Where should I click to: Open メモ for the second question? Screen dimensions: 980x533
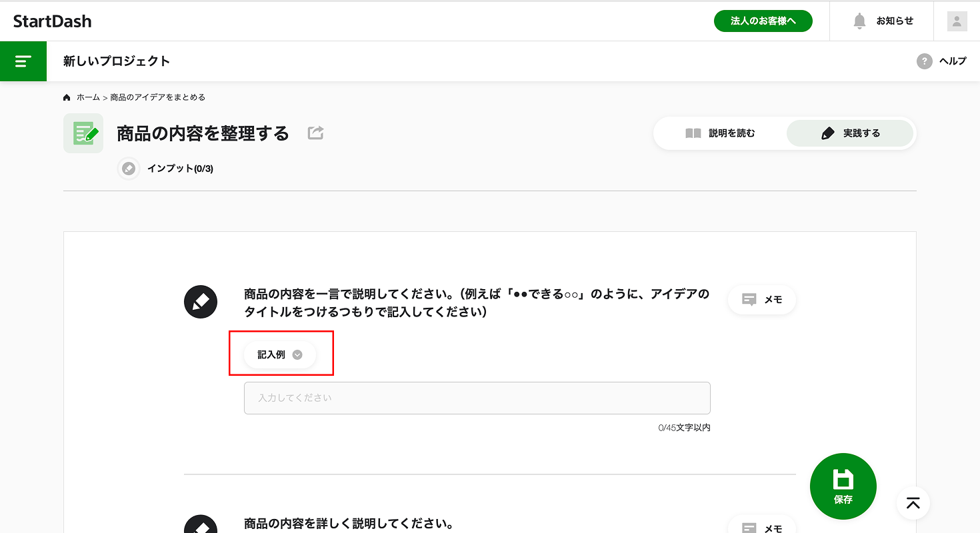pyautogui.click(x=761, y=526)
